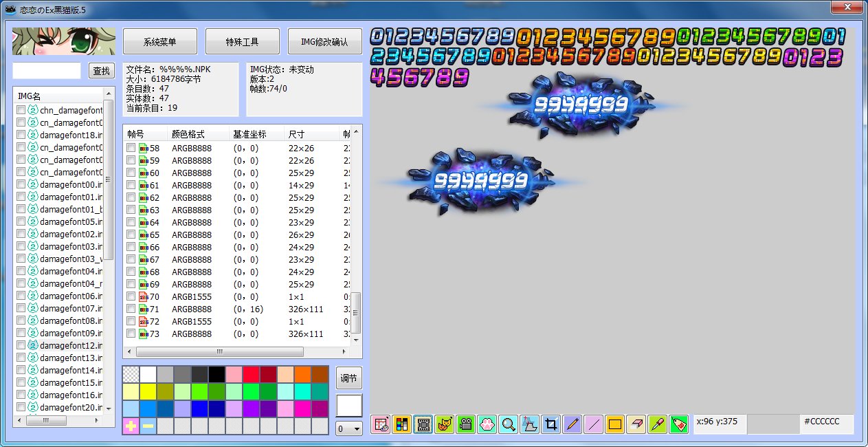Click the plus icon in the palette
868x447 pixels.
coord(131,426)
